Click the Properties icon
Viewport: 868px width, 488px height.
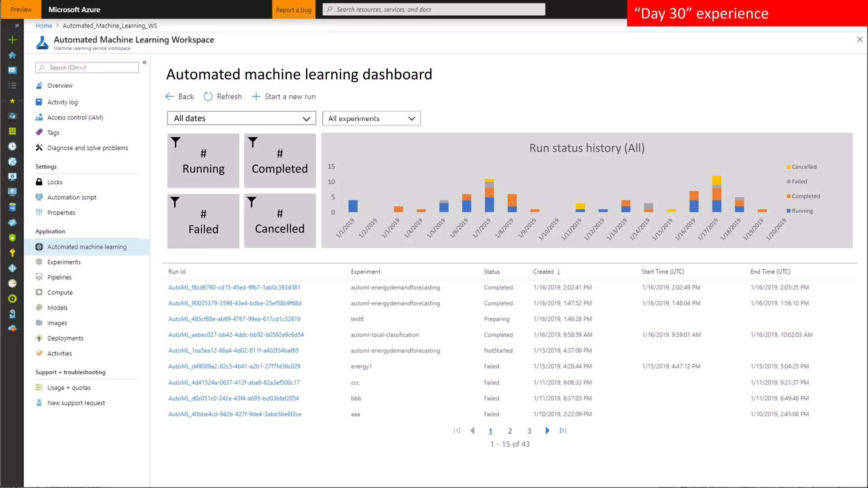tap(39, 213)
